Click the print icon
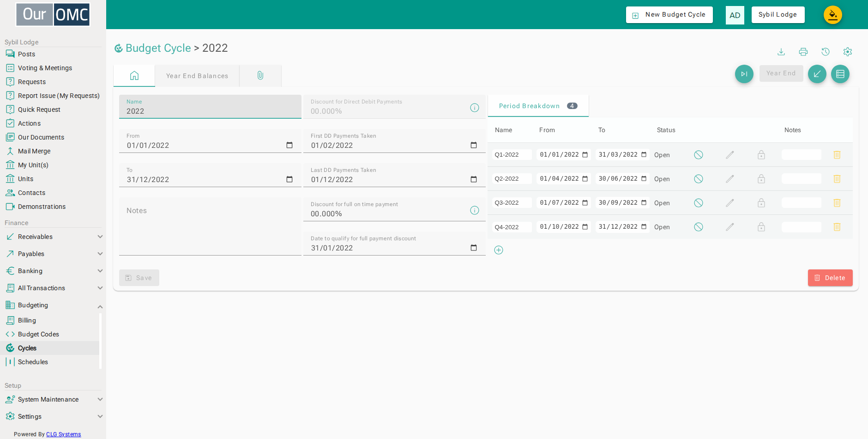The image size is (868, 439). point(803,52)
